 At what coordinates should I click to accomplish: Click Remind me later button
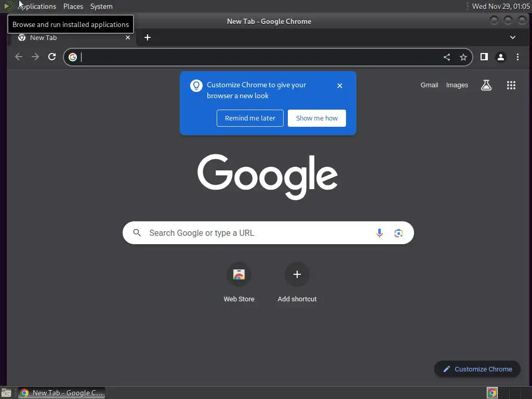point(250,118)
